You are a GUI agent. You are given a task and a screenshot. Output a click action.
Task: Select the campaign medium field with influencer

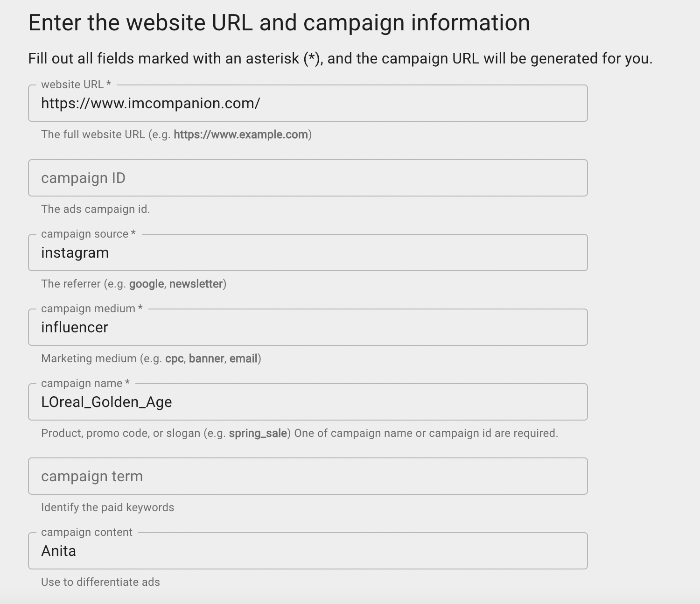tap(308, 328)
